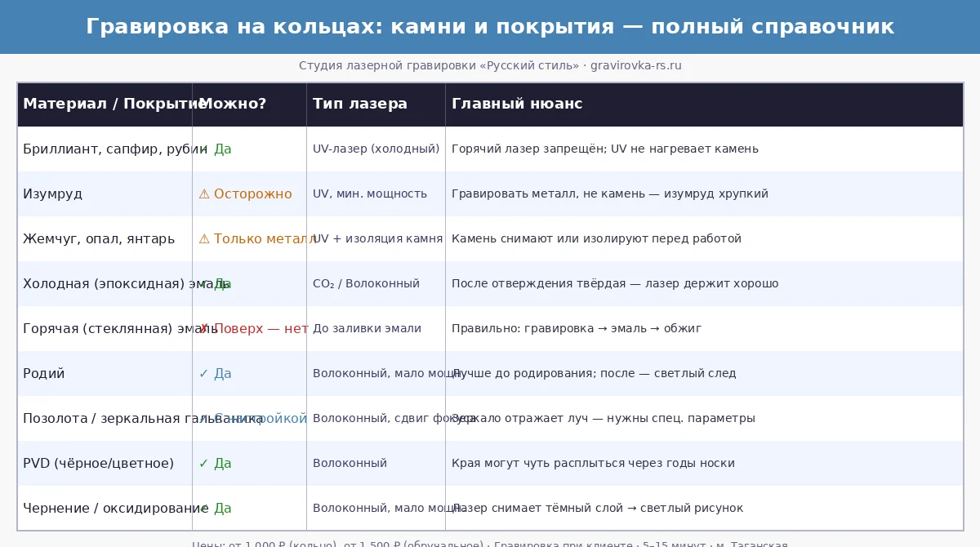Click the '⚠ Осторожно' status for Изумруд
980x547 pixels.
[245, 194]
